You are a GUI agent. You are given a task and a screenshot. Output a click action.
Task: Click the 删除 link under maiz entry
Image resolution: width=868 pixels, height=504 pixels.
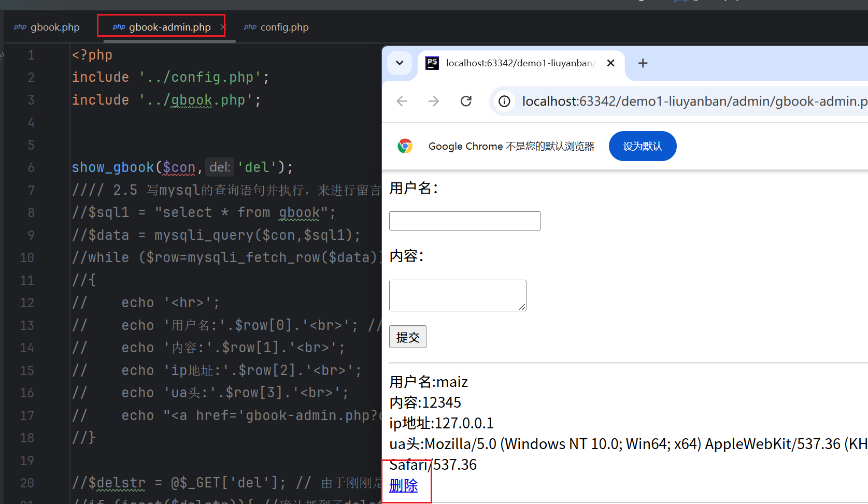tap(404, 485)
